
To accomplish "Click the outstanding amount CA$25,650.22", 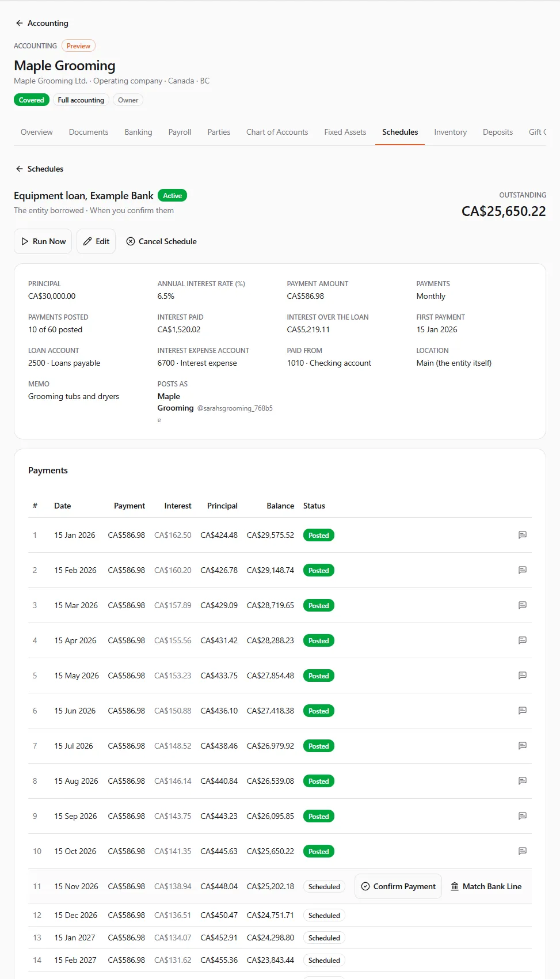I will click(x=504, y=211).
